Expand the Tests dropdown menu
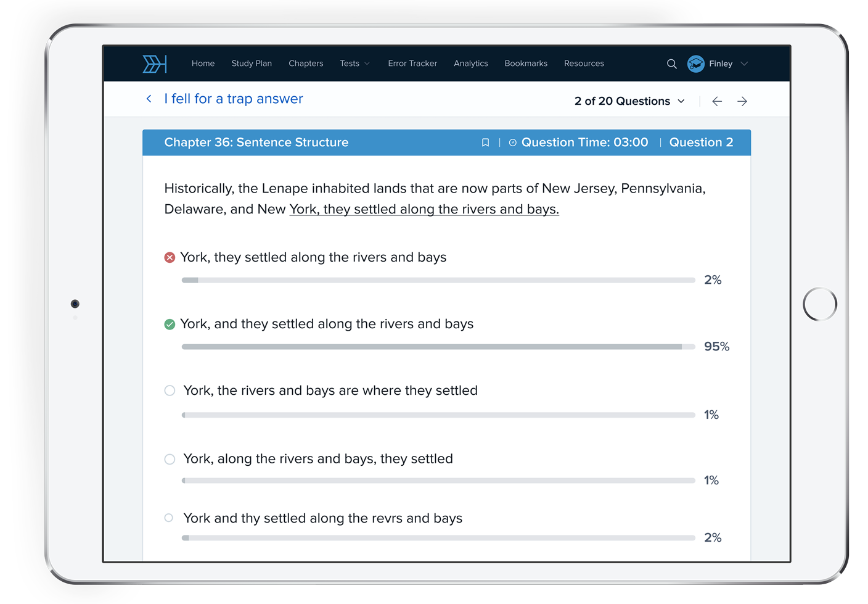The height and width of the screenshot is (604, 868). click(354, 64)
